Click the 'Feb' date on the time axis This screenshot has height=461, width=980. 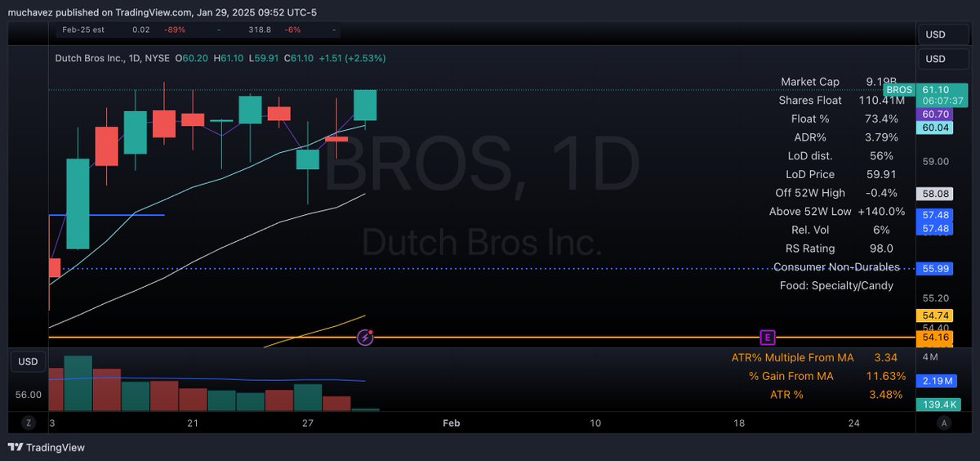451,423
